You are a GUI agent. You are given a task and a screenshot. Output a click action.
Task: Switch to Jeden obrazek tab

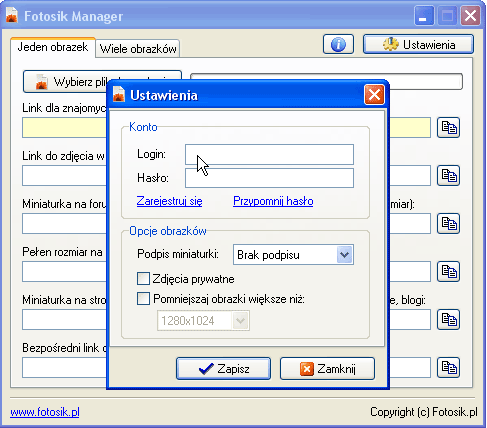tap(53, 47)
